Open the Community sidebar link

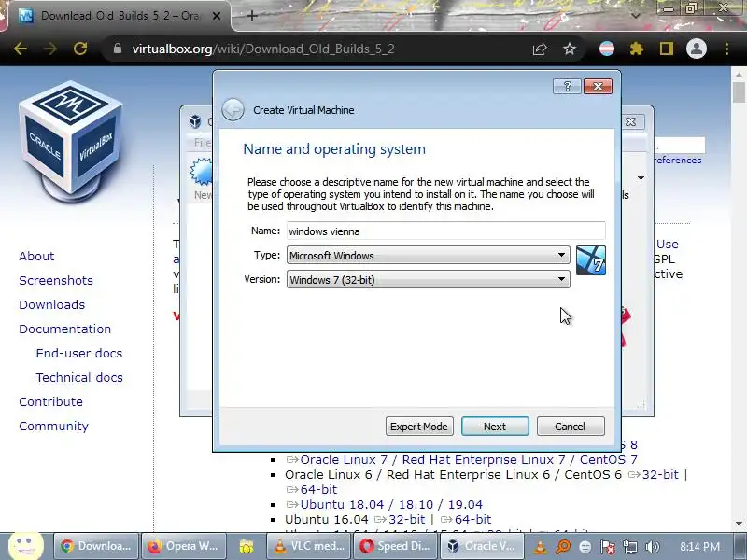(54, 427)
